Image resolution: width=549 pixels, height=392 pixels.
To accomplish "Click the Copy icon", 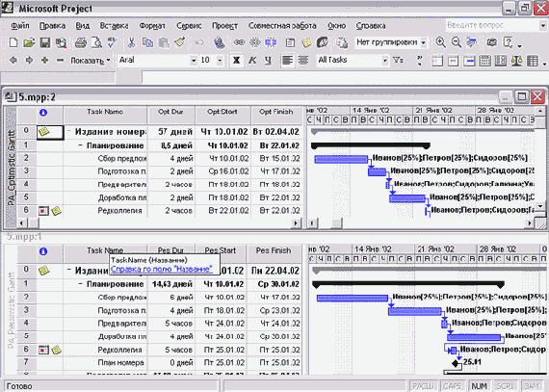I will click(147, 42).
